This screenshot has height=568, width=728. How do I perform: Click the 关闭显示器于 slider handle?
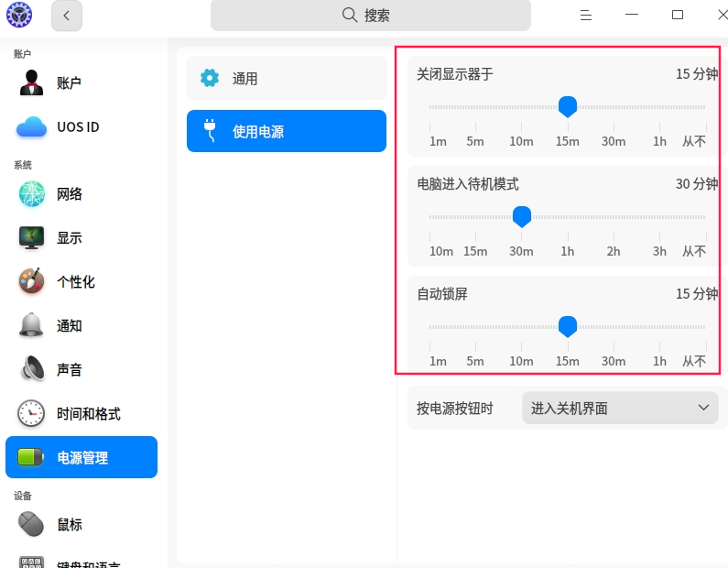[568, 107]
